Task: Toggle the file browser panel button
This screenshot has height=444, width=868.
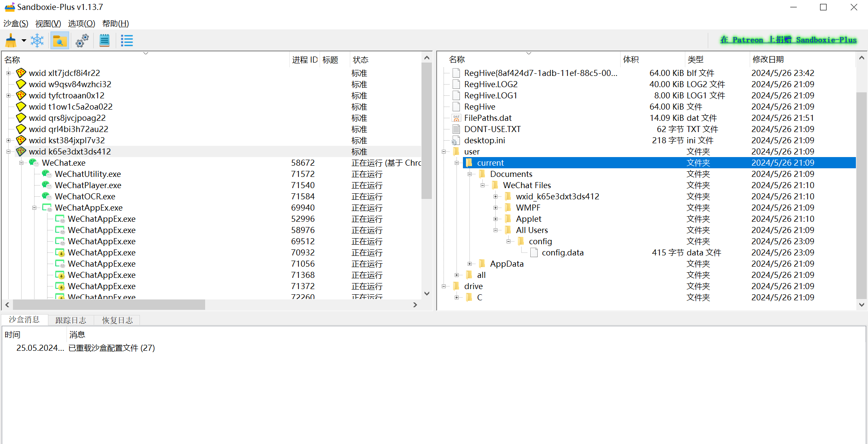Action: click(60, 41)
